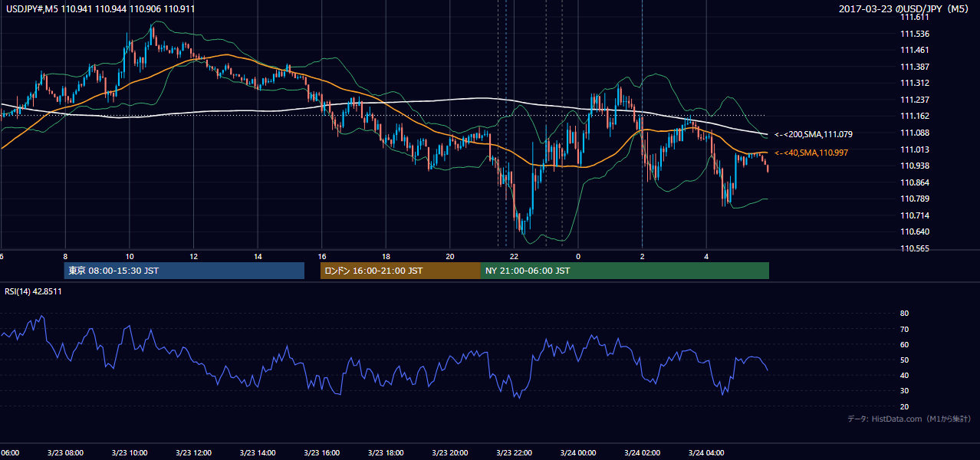
Task: Select the London 16:00-21:00 JST session bar
Action: 400,271
